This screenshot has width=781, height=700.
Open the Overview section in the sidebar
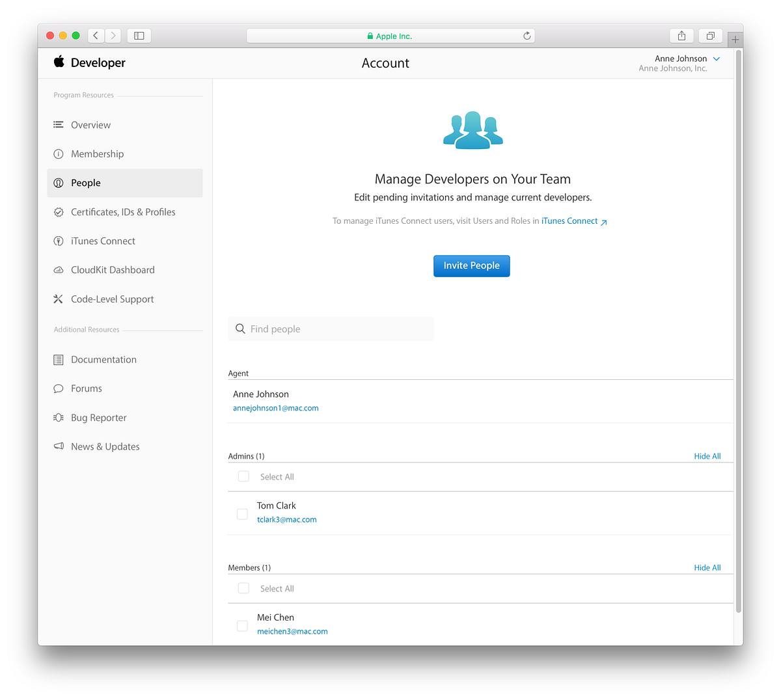[90, 124]
